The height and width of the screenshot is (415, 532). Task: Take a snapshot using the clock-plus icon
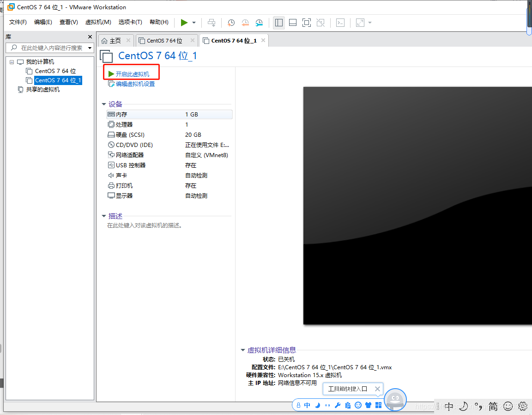[231, 23]
